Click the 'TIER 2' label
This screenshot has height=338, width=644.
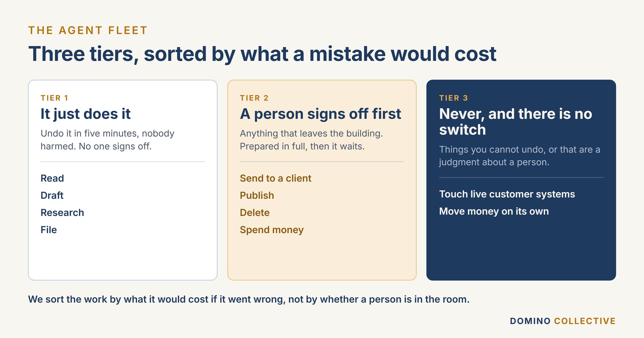(254, 98)
